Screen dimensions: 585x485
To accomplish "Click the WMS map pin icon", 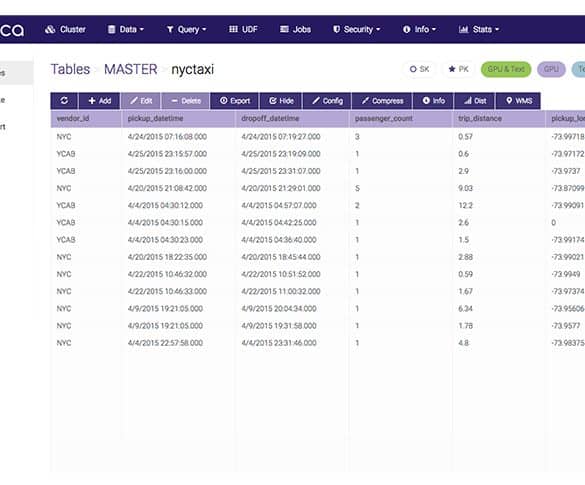I will pos(509,101).
